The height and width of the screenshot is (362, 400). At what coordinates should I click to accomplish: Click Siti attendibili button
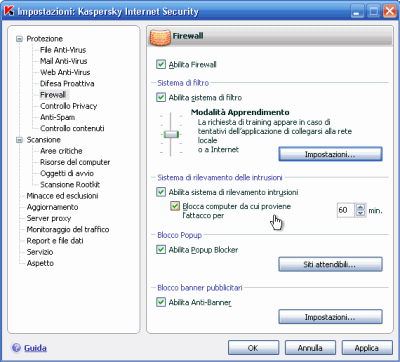coord(330,264)
